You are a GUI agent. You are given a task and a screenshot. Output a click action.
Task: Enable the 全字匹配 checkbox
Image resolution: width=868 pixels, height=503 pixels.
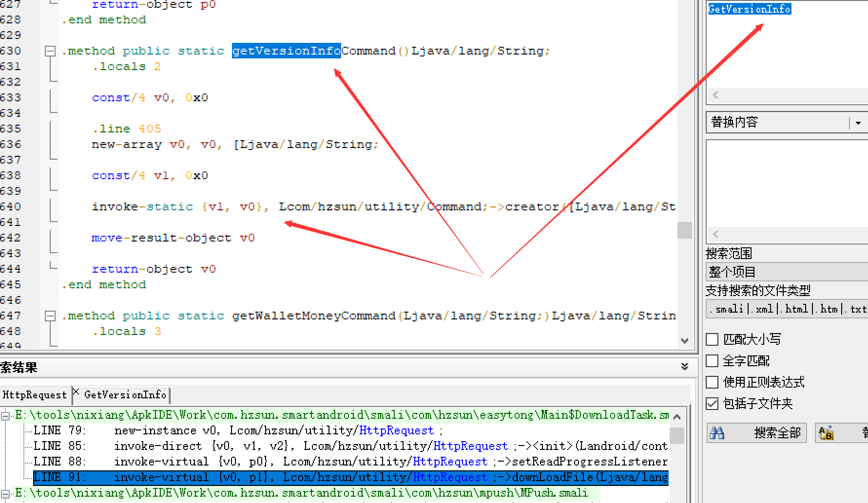pyautogui.click(x=712, y=360)
